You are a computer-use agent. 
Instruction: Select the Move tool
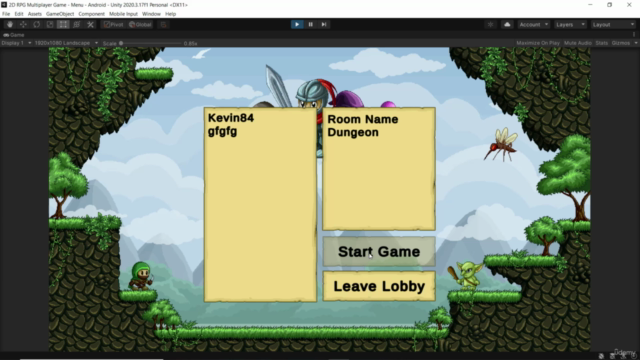click(23, 24)
